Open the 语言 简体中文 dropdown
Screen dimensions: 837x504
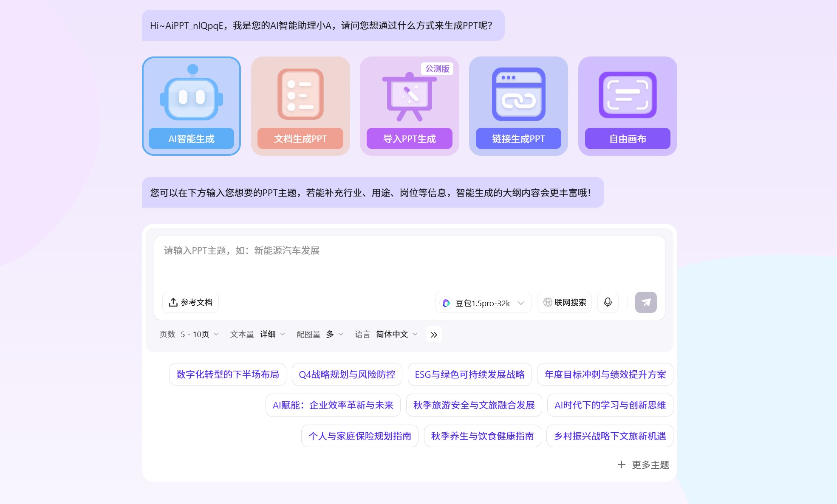pos(386,335)
